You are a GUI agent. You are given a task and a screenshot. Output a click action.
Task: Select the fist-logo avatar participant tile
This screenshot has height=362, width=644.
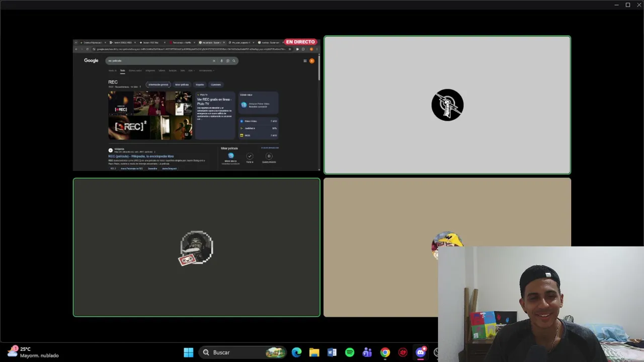[x=447, y=105]
